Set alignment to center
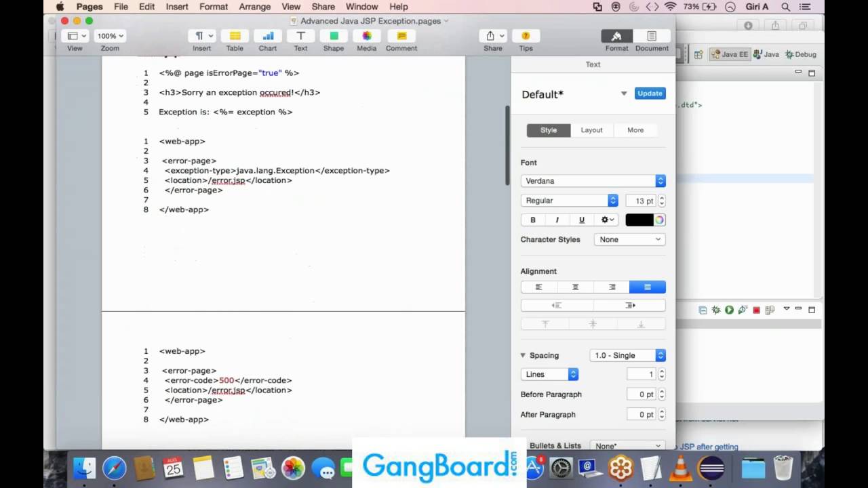This screenshot has width=868, height=488. [575, 287]
